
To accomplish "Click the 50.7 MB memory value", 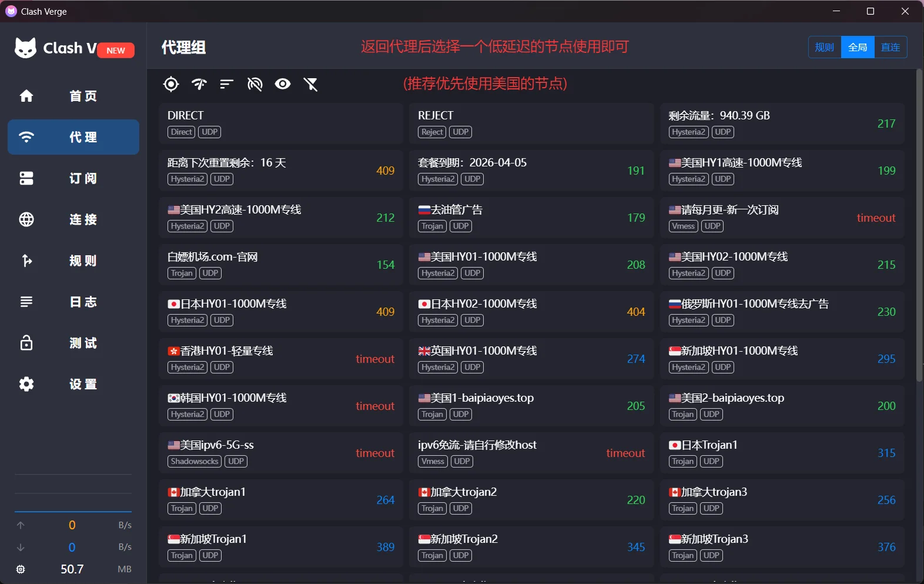I will 72,569.
